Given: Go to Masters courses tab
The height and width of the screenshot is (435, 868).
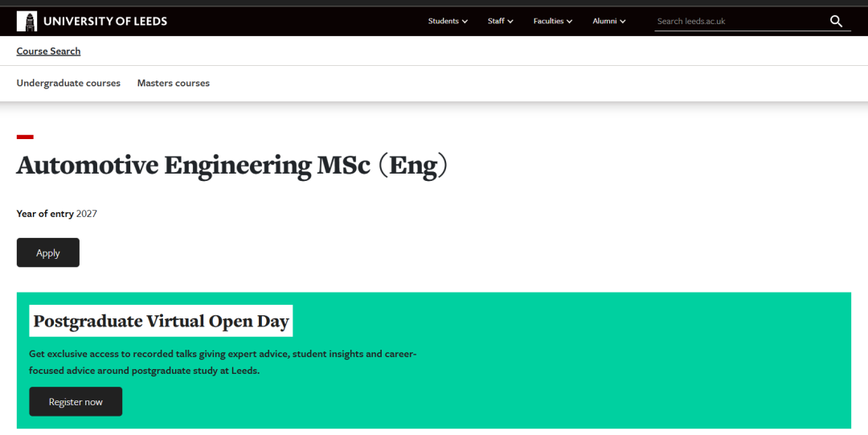Looking at the screenshot, I should pyautogui.click(x=174, y=83).
